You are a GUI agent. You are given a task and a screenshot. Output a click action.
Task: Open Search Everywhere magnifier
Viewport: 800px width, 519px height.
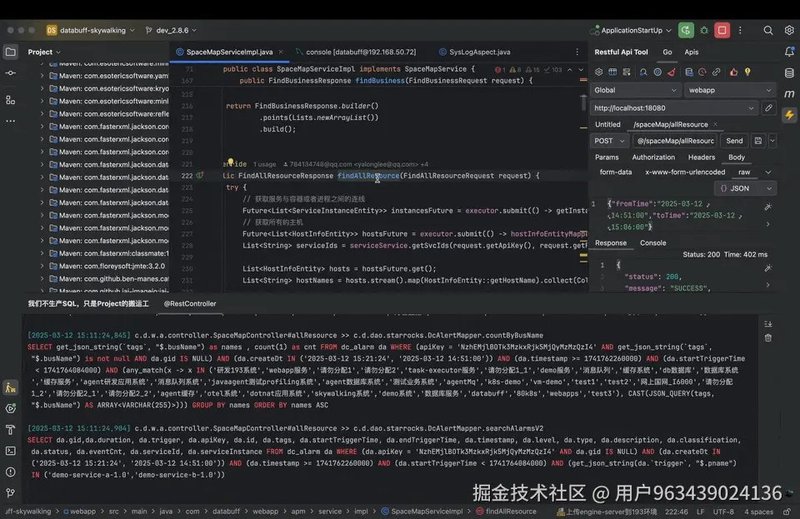point(768,31)
